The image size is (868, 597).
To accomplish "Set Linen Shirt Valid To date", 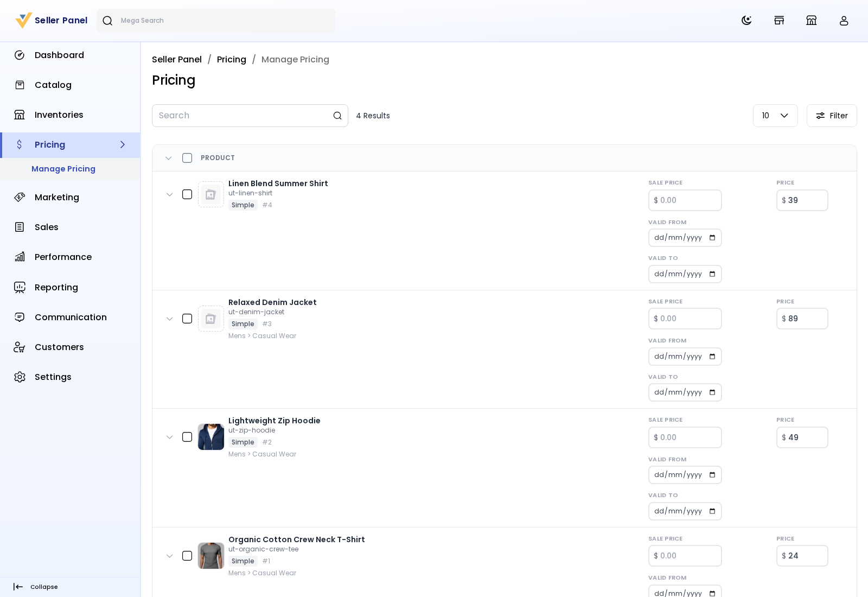I will point(685,274).
